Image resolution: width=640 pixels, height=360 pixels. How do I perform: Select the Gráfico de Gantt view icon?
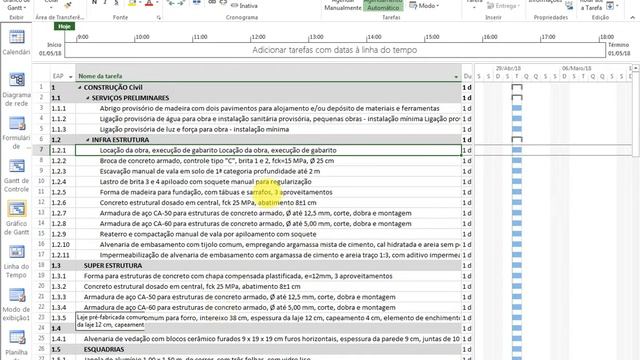tap(16, 218)
